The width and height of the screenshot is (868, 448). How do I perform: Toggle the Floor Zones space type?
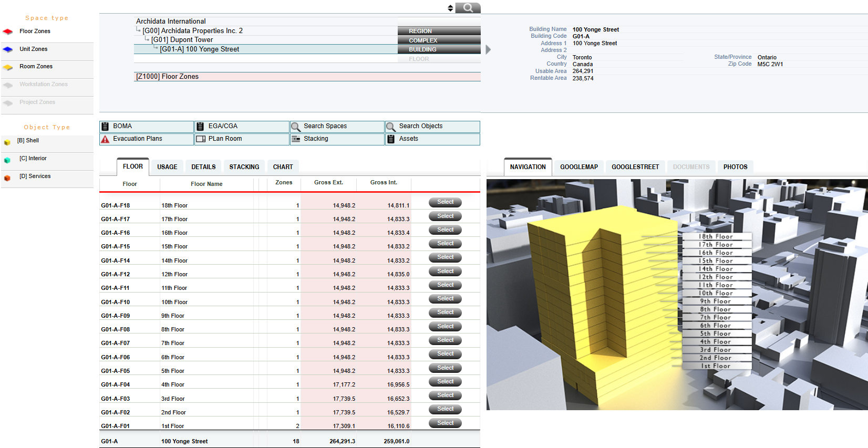[8, 32]
